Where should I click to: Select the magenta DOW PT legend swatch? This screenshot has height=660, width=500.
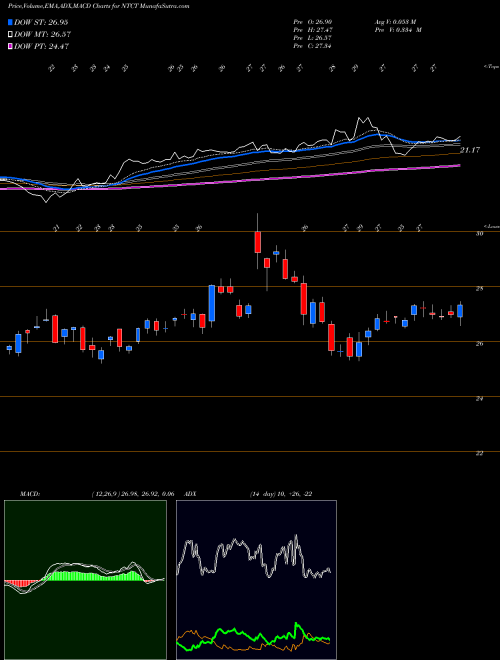tap(11, 46)
